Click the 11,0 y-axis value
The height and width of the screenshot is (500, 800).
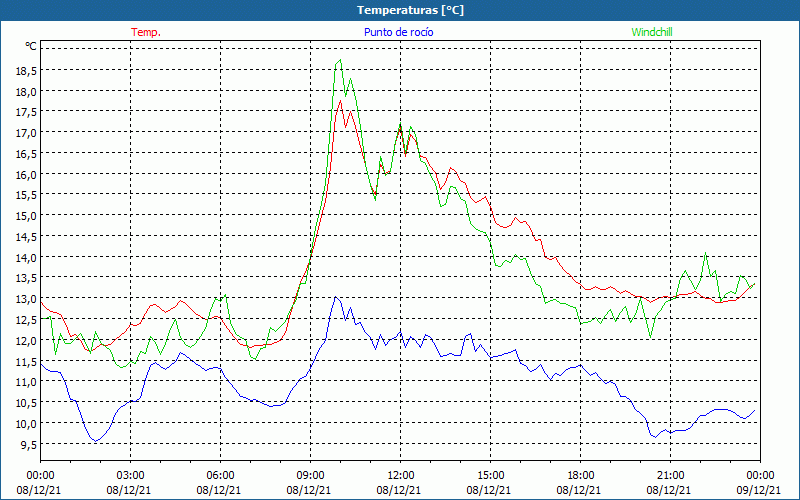click(27, 382)
